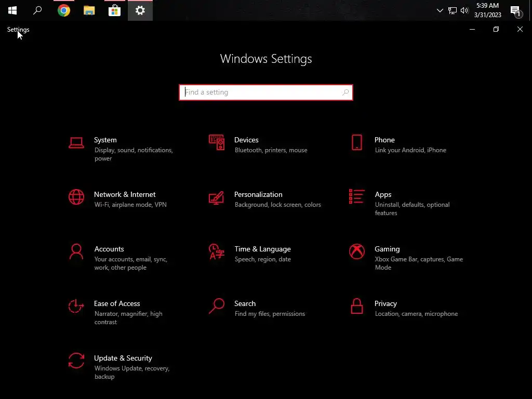The height and width of the screenshot is (399, 532).
Task: Open the Personalization paintbrush icon
Action: pyautogui.click(x=217, y=198)
